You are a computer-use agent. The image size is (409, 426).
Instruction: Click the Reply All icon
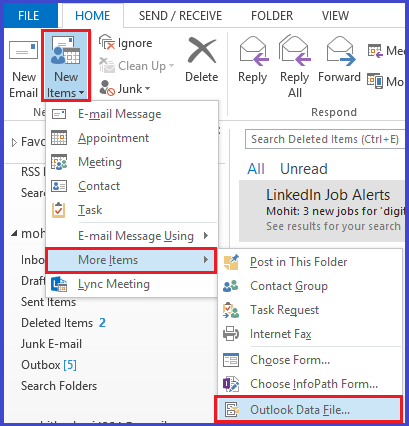point(295,51)
